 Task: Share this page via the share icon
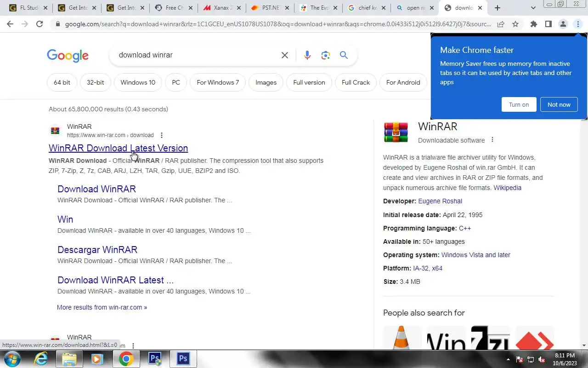coord(501,24)
